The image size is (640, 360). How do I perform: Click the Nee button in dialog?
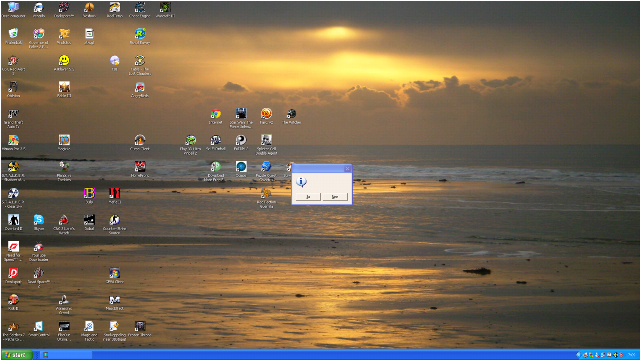(x=335, y=197)
